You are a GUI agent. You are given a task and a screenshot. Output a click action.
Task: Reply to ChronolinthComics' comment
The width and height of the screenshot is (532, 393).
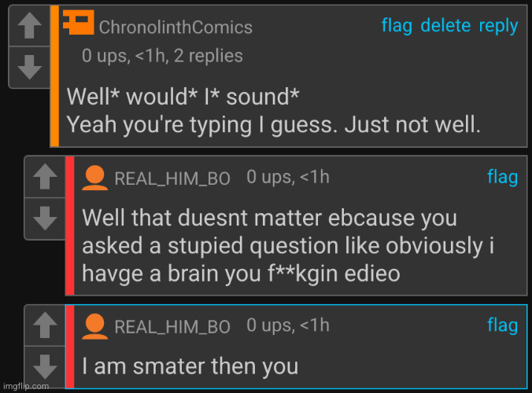point(498,26)
